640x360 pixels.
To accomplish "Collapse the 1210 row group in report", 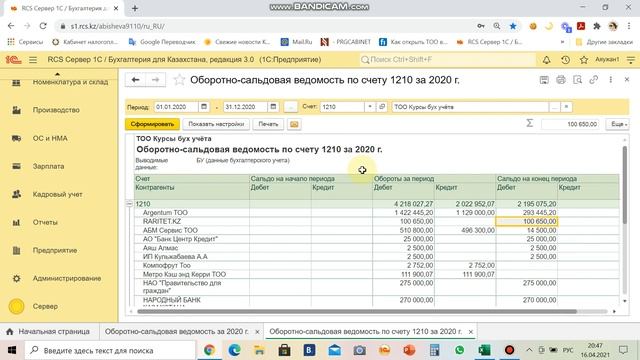I will pyautogui.click(x=129, y=204).
